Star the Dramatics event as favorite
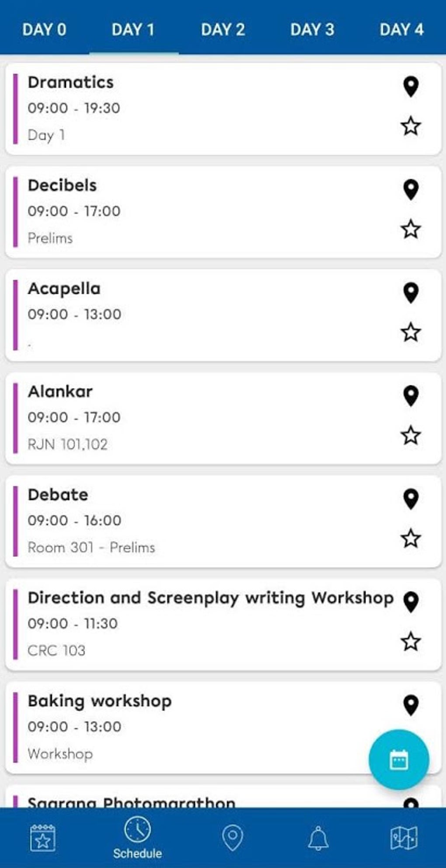This screenshot has height=868, width=446. coord(411,126)
